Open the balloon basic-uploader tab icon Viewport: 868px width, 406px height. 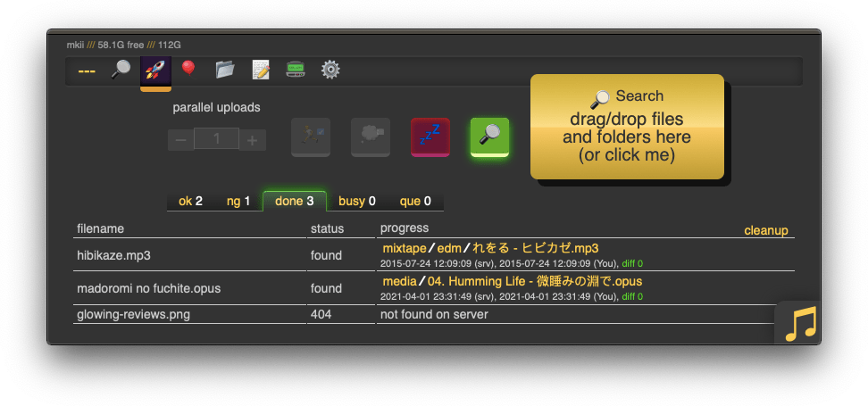(188, 70)
